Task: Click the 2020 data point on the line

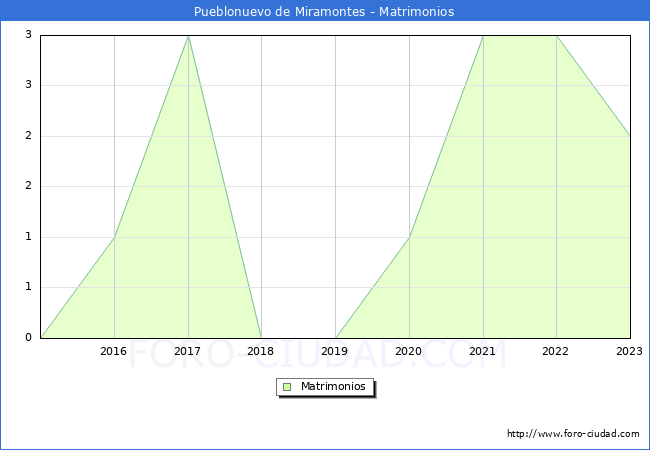Action: pos(410,237)
